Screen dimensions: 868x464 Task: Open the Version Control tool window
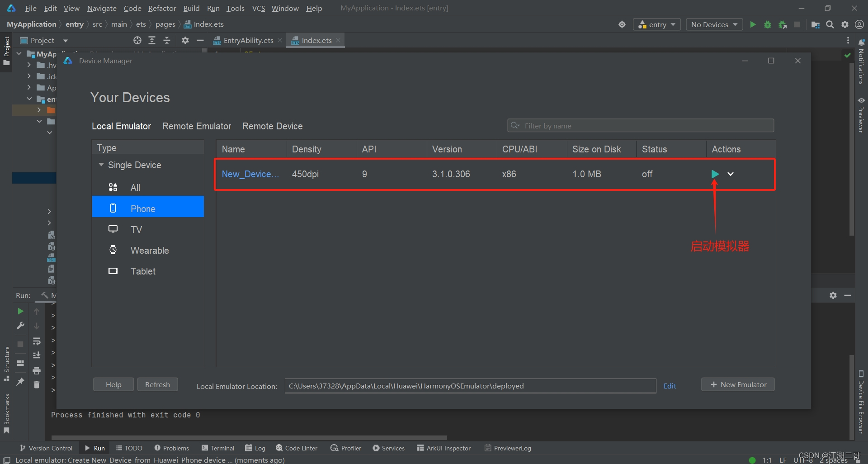coord(46,448)
